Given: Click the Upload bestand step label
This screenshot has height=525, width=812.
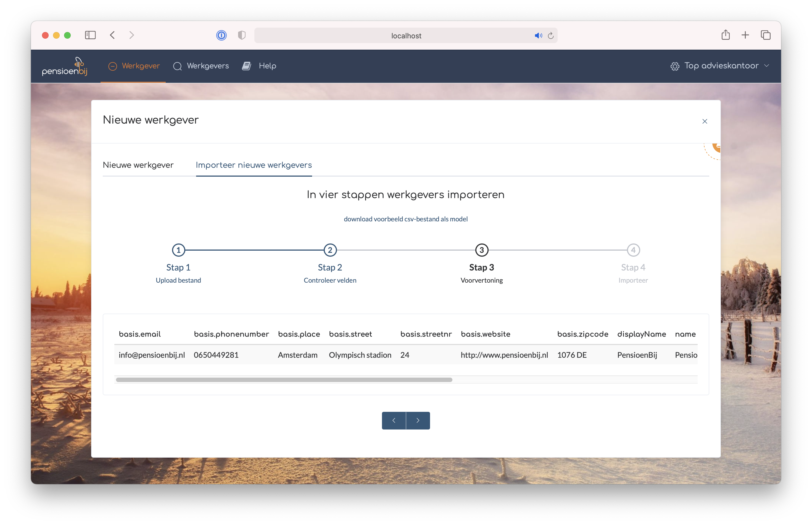Looking at the screenshot, I should (x=178, y=280).
